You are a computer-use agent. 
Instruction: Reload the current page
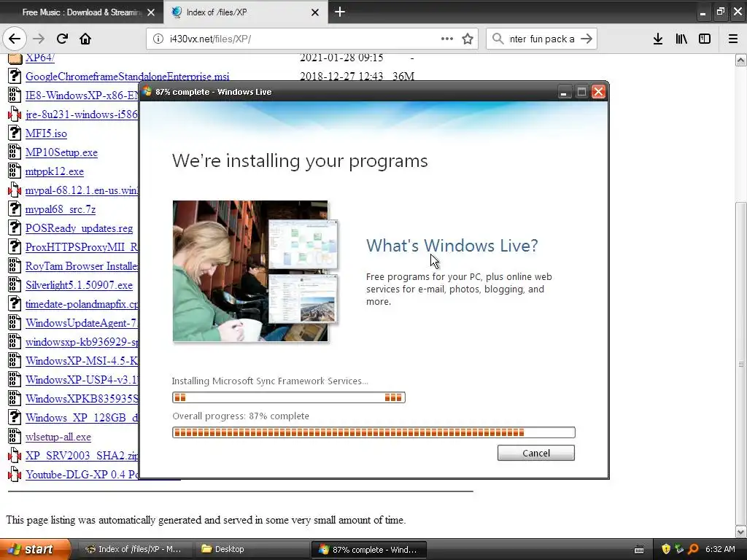pos(62,39)
